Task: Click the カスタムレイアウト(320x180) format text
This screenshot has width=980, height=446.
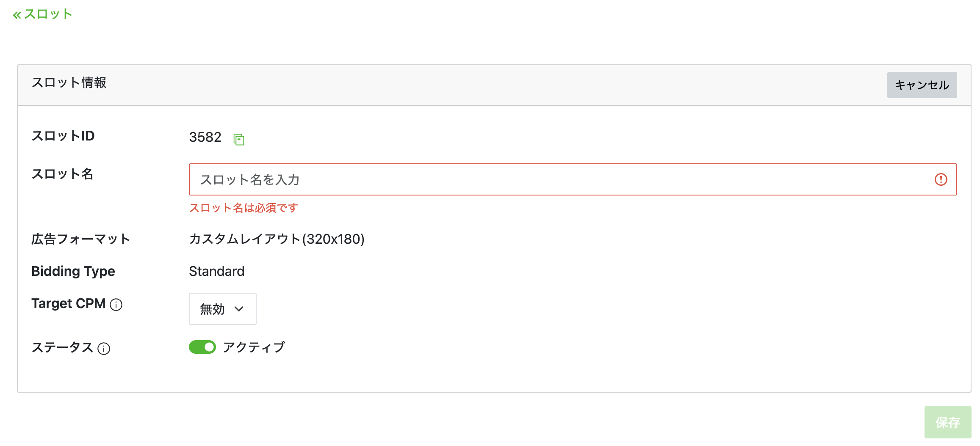Action: [277, 239]
